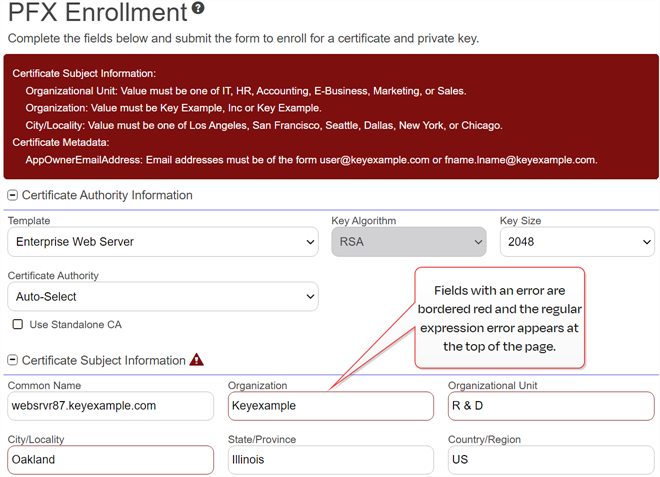Click the red error message banner
This screenshot has height=477, width=660.
(x=330, y=117)
